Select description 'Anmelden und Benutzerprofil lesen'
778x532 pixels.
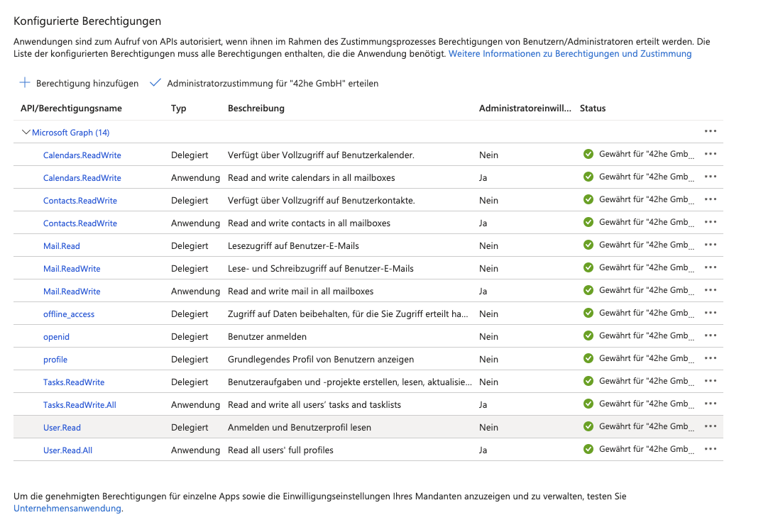click(299, 428)
